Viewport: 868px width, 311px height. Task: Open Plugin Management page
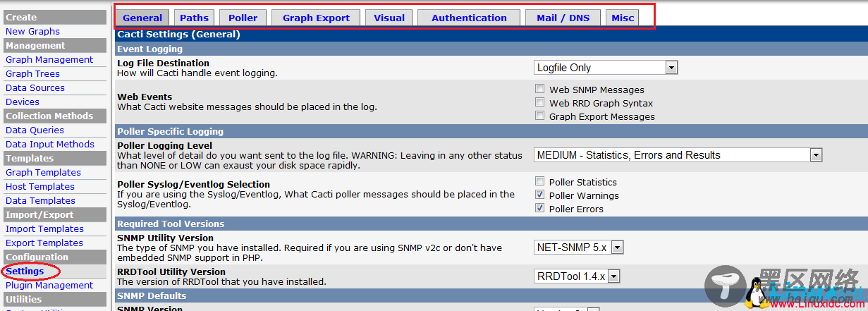click(49, 285)
